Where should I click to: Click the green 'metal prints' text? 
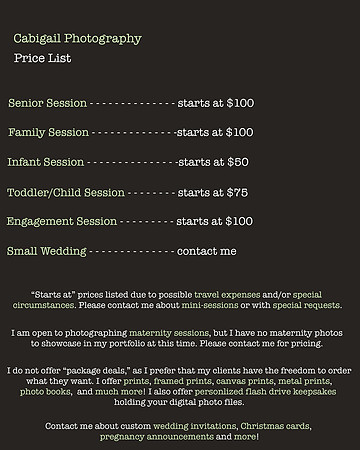click(x=305, y=381)
